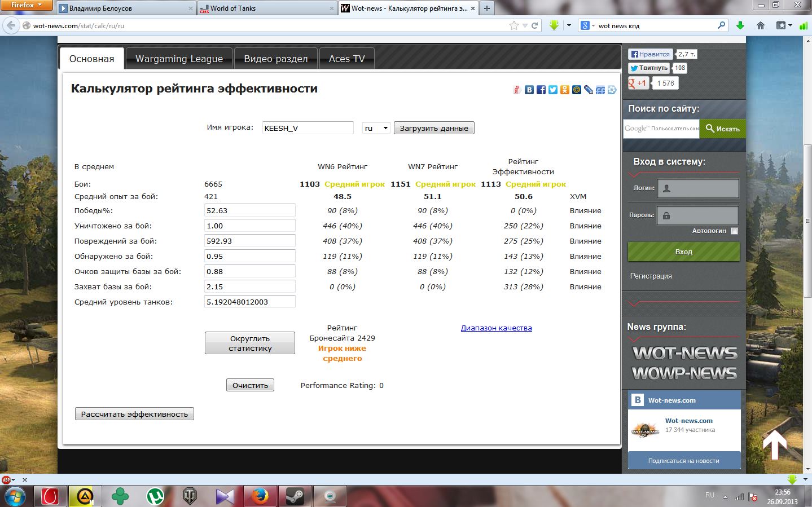This screenshot has width=812, height=507.
Task: Bookmark this page with the star icon
Action: [513, 25]
